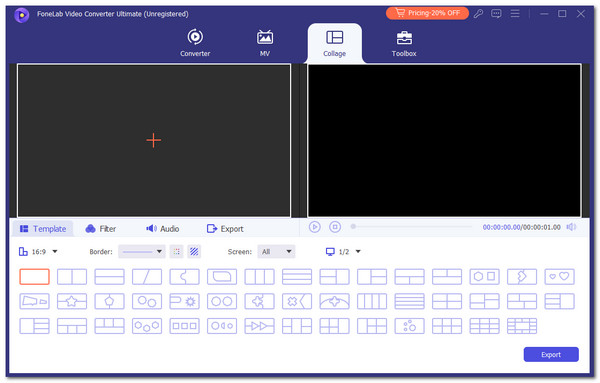
Task: Select the rounded inset frame template
Action: (x=222, y=277)
